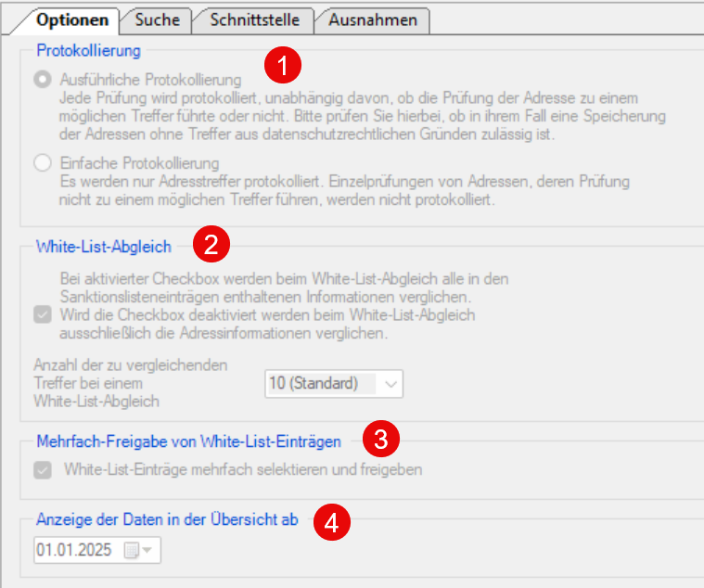Click the Mehrfach-Freigabe von White-List-Einträgen heading
The width and height of the screenshot is (704, 588).
click(x=188, y=441)
